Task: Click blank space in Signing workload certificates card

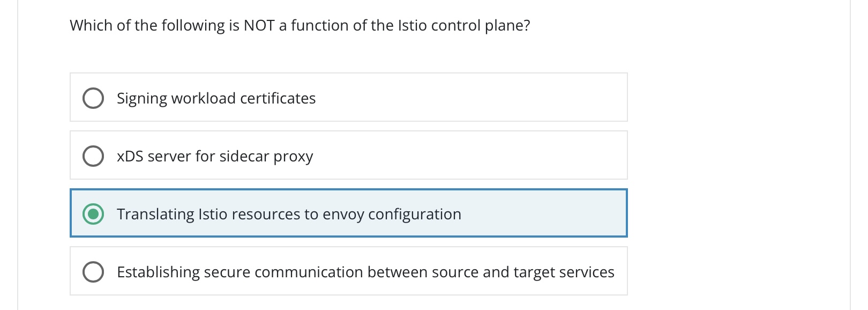Action: coord(472,98)
